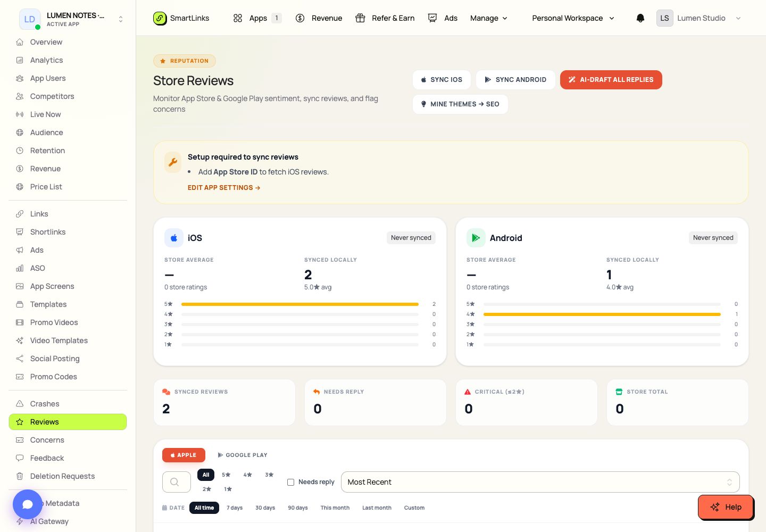The width and height of the screenshot is (766, 532).
Task: Open Ads in the top nav
Action: (x=443, y=18)
